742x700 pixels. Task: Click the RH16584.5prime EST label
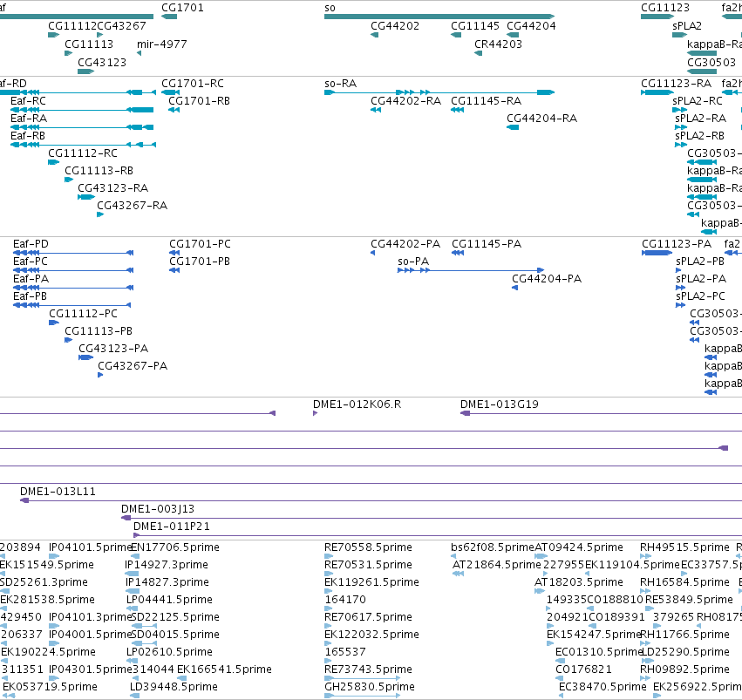[x=684, y=582]
